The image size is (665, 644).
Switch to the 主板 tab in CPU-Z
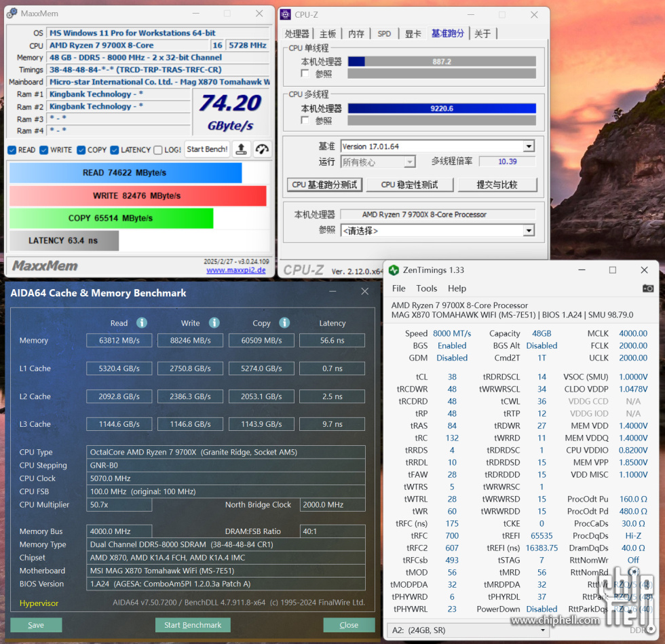[x=327, y=33]
